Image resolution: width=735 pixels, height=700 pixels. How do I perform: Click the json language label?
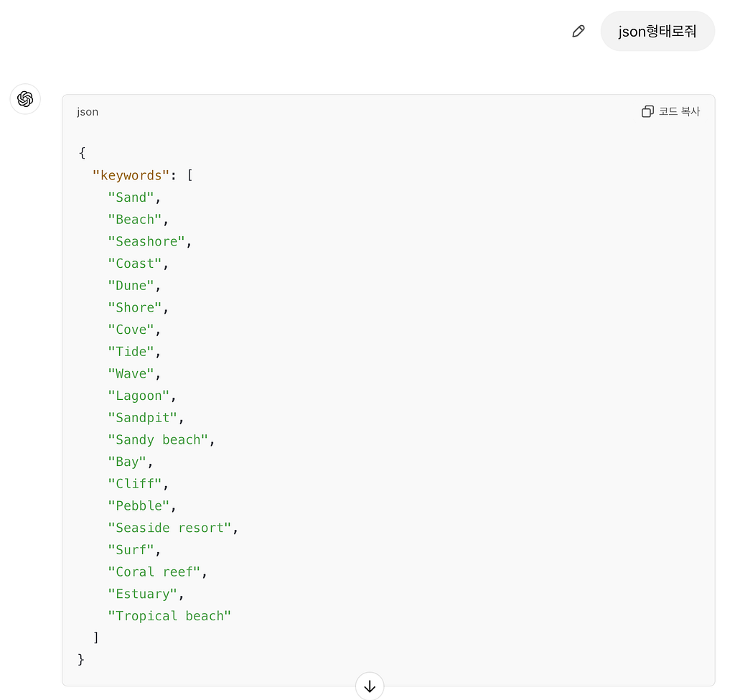[x=88, y=112]
